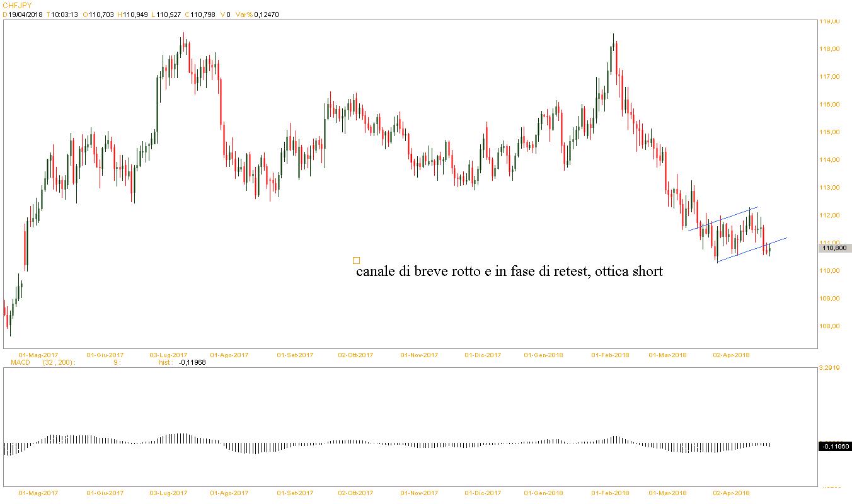
Task: Click the low price 110,527
Action: tap(169, 14)
